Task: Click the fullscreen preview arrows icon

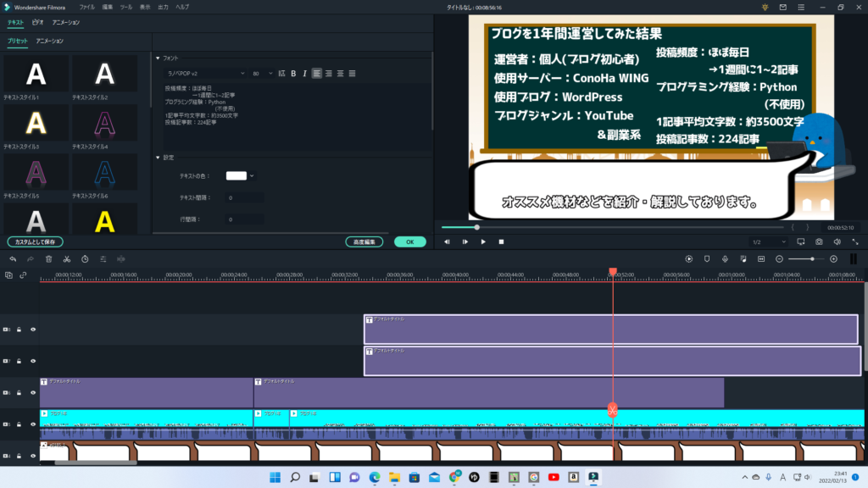Action: pyautogui.click(x=855, y=241)
